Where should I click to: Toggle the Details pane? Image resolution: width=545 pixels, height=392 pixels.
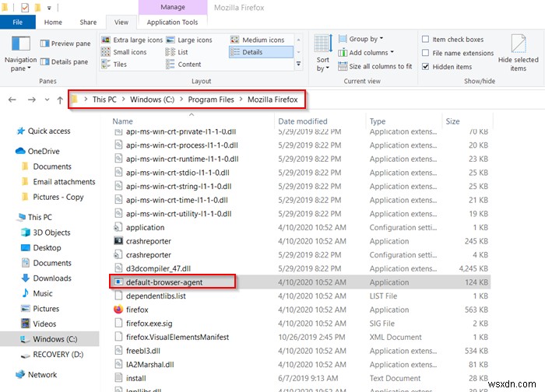tap(65, 61)
